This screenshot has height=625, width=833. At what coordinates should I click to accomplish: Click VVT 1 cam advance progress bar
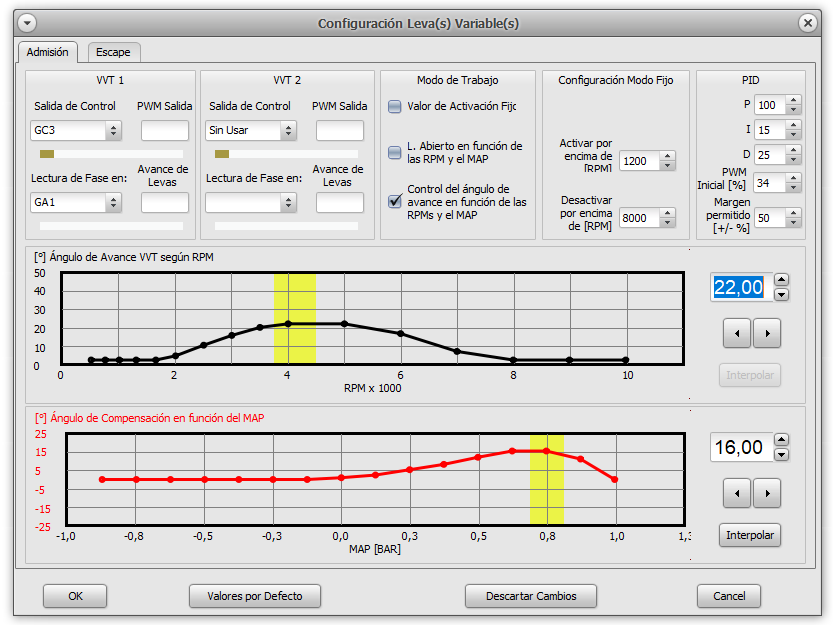click(x=112, y=226)
